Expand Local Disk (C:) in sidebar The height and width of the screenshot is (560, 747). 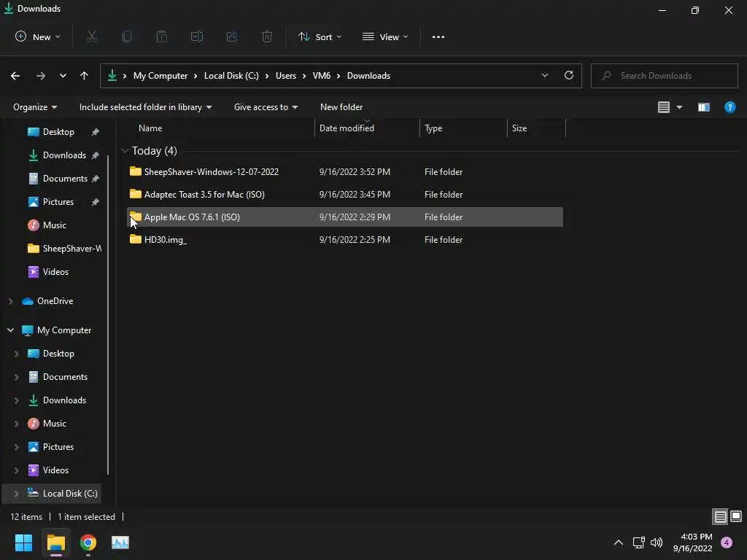[x=17, y=494]
